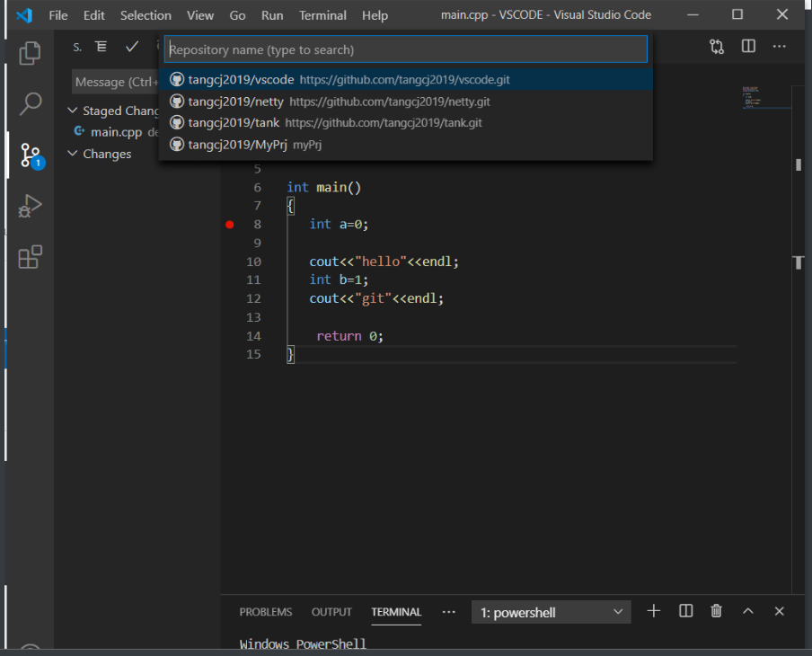Click the int main() line in editor
812x656 pixels.
[x=323, y=187]
